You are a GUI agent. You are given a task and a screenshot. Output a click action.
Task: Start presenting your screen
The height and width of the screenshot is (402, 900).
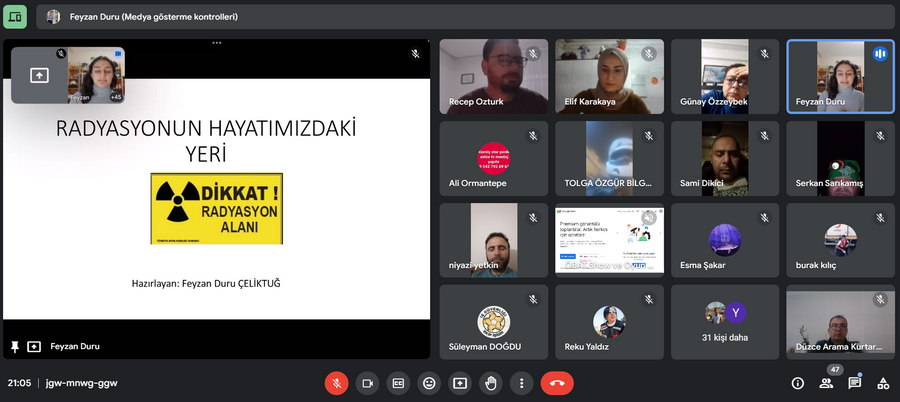coord(460,383)
